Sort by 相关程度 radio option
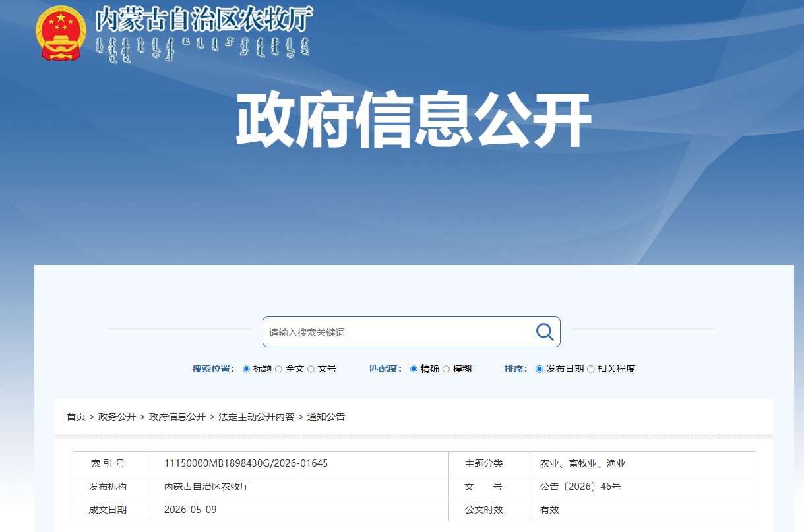 [590, 369]
